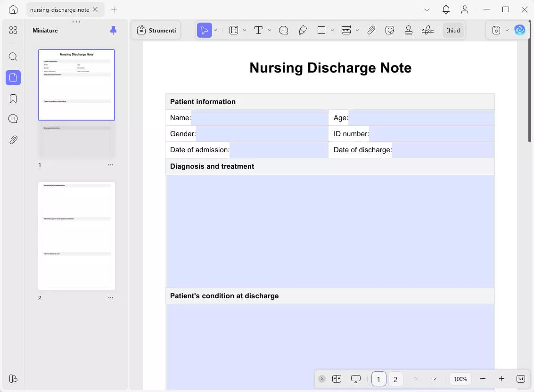This screenshot has height=392, width=534.
Task: Select the measurement ruler tool
Action: tap(346, 30)
